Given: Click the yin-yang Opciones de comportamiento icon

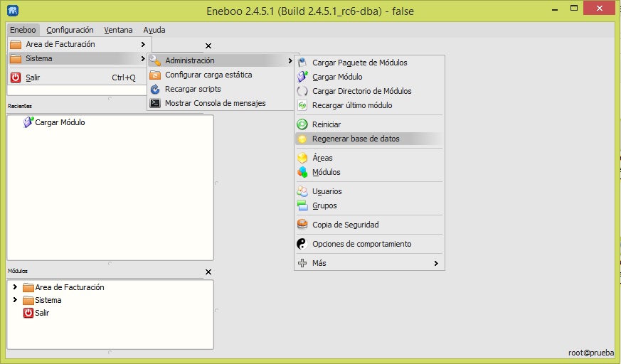Looking at the screenshot, I should (302, 244).
